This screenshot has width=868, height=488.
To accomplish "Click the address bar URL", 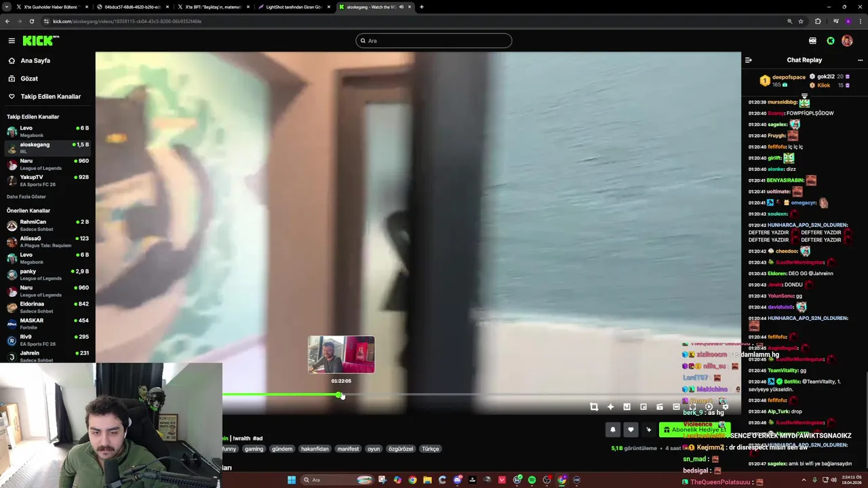I will click(127, 21).
